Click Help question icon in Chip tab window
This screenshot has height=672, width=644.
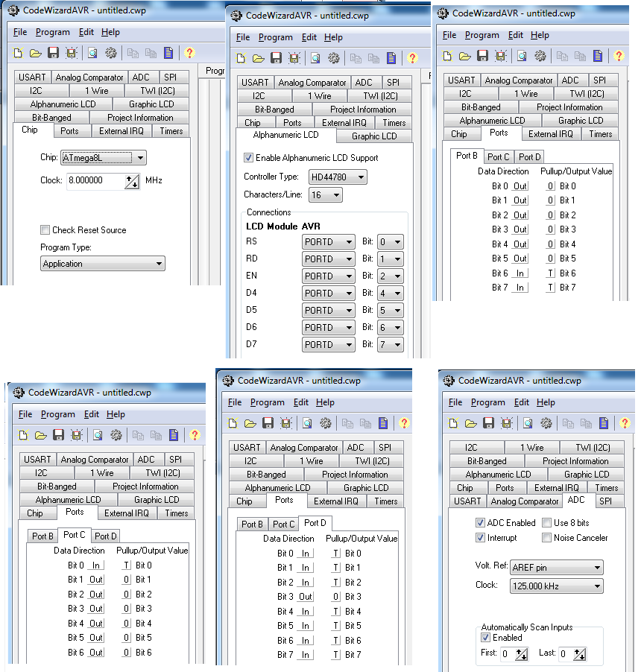pyautogui.click(x=189, y=53)
